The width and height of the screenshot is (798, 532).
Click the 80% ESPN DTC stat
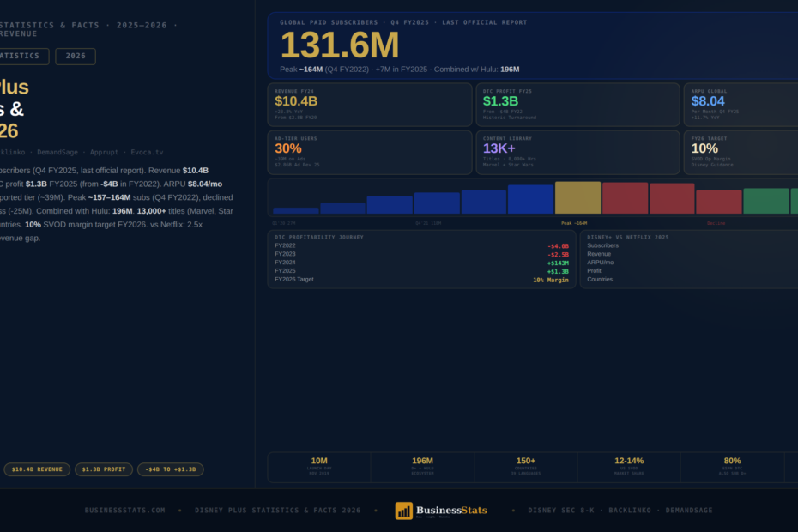click(732, 466)
